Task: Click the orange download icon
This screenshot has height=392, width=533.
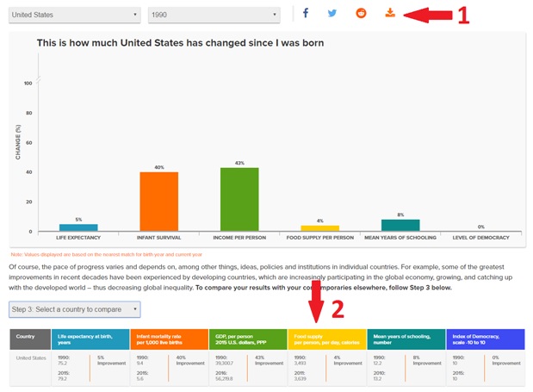Action: [x=389, y=14]
